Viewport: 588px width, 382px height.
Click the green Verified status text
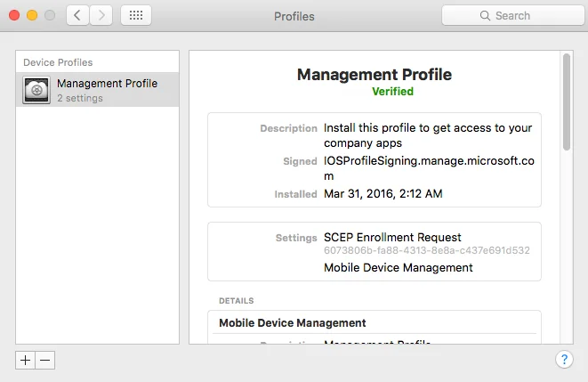(x=392, y=91)
